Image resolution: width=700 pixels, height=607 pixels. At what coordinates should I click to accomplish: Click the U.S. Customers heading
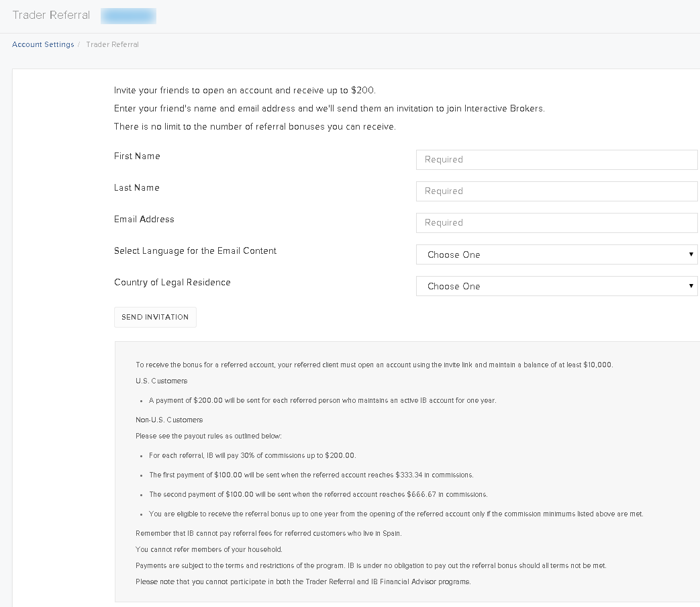tap(162, 381)
